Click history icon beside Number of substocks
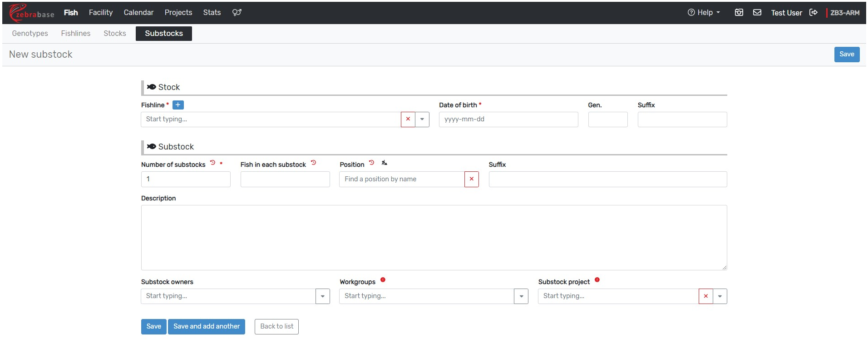Image resolution: width=868 pixels, height=344 pixels. [x=212, y=163]
